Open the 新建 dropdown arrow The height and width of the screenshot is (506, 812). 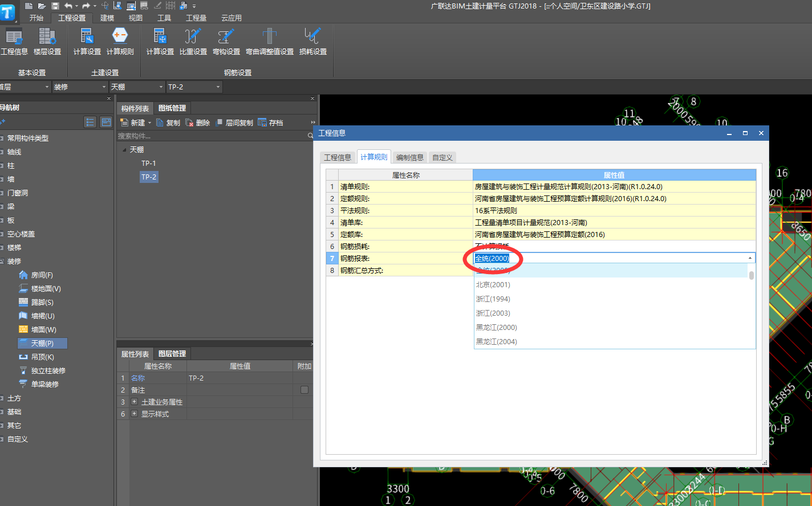[x=149, y=123]
